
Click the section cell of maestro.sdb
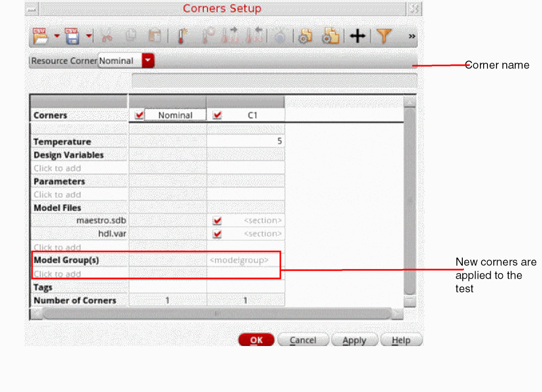coord(263,220)
